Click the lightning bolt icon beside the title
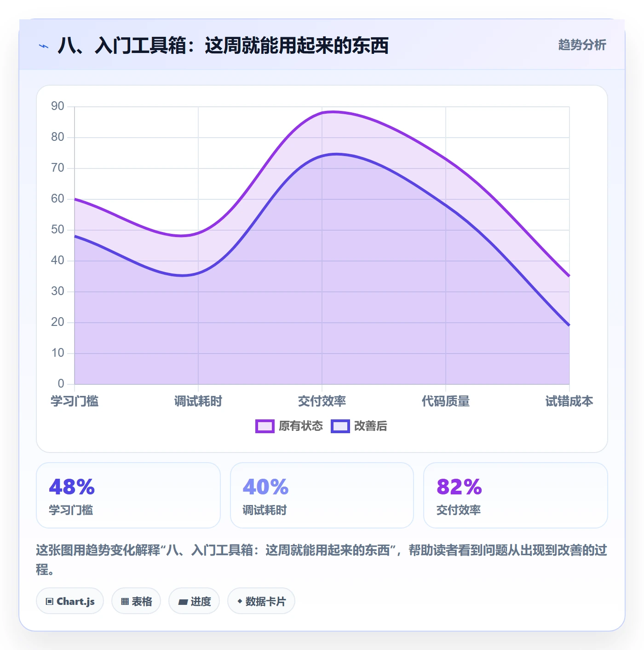 click(x=44, y=46)
